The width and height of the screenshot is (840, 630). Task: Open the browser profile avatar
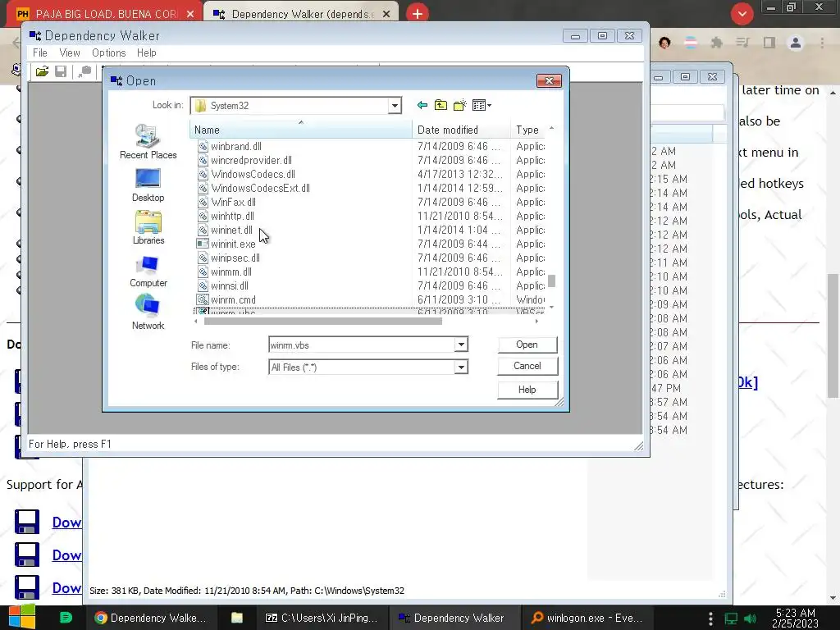coord(796,43)
